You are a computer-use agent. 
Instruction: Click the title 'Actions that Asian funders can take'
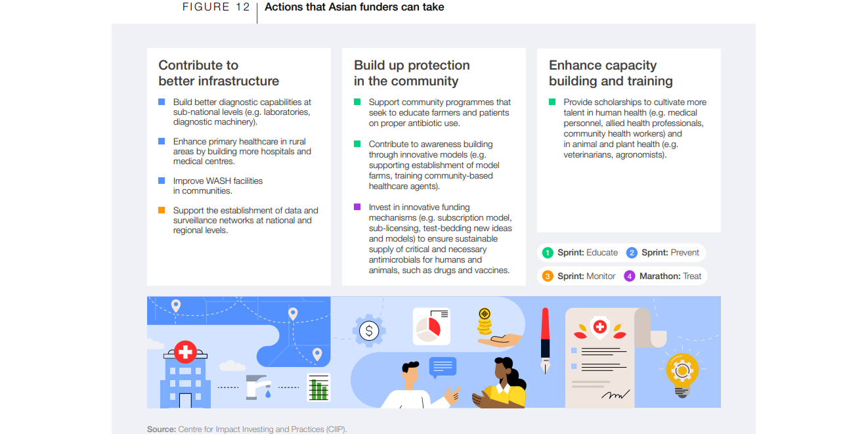pyautogui.click(x=355, y=7)
